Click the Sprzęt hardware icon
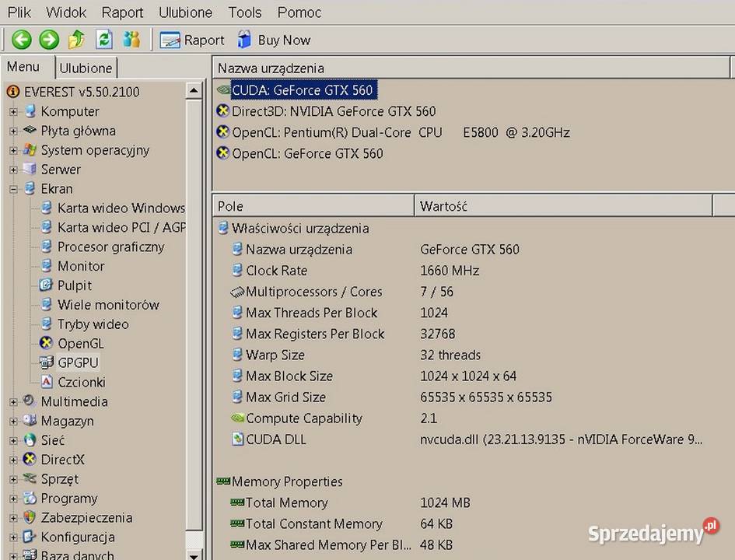The image size is (735, 560). point(30,478)
